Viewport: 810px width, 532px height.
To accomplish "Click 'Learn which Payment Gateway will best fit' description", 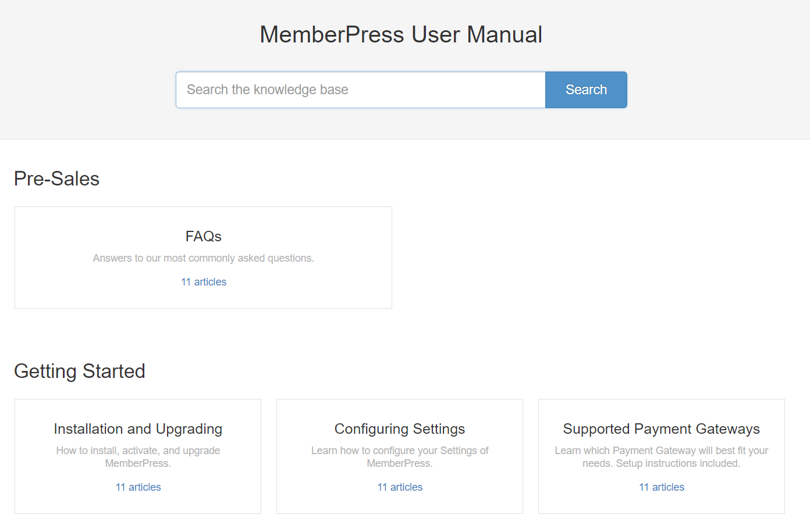I will [662, 457].
